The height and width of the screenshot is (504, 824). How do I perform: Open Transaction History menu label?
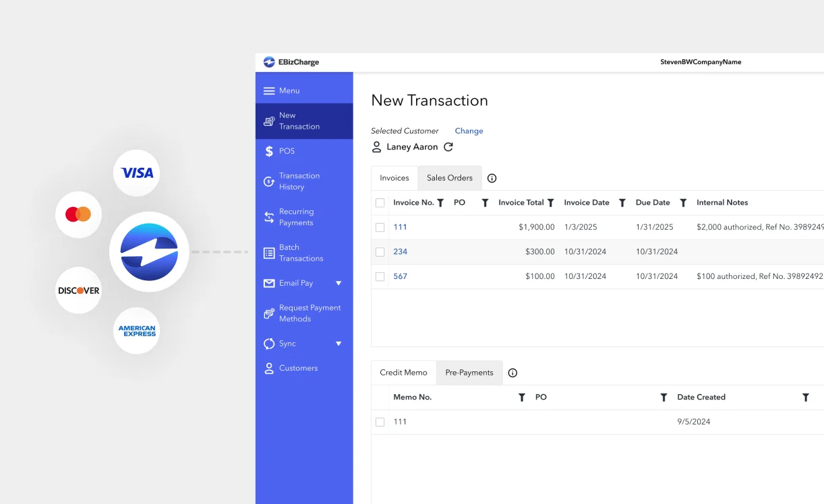click(299, 181)
